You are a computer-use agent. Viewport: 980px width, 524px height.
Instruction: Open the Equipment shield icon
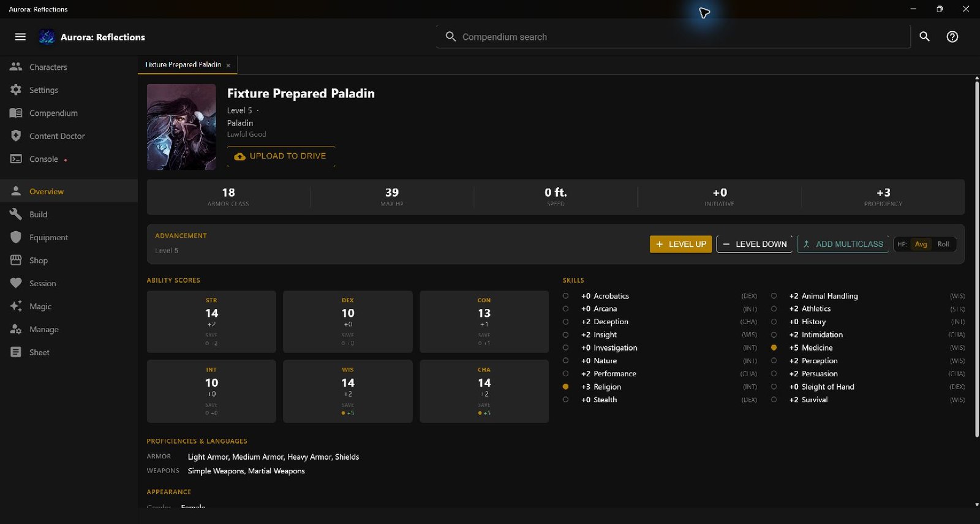tap(16, 237)
